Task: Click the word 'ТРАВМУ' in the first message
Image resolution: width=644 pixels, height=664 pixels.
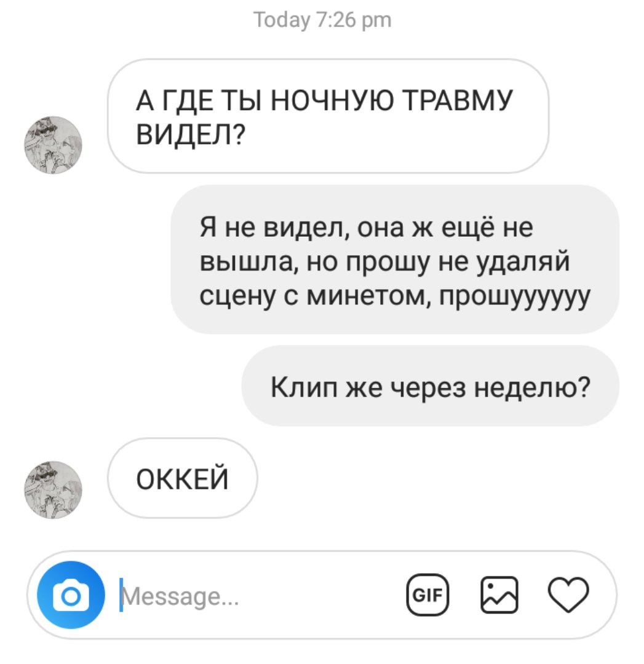Action: tap(457, 101)
